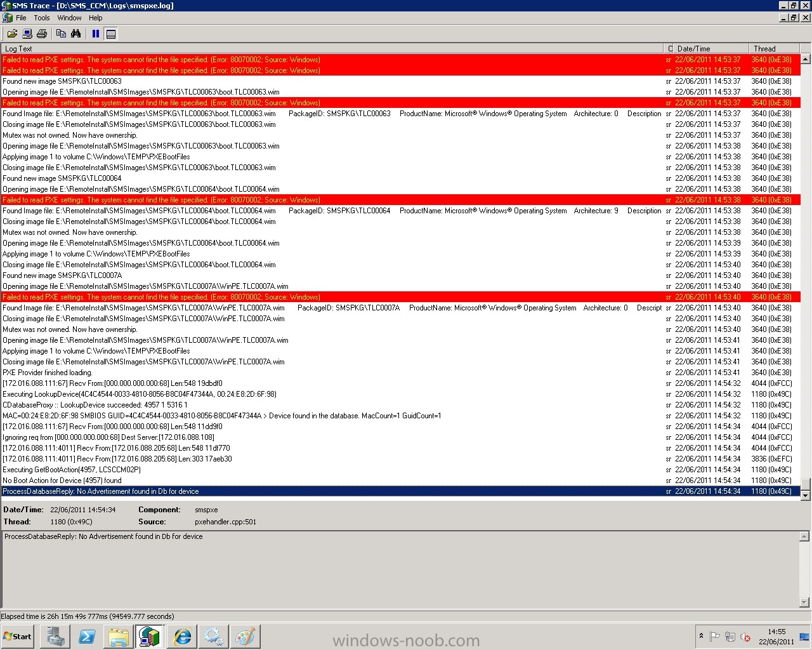812x650 pixels.
Task: Open on server via computer icon
Action: point(27,34)
